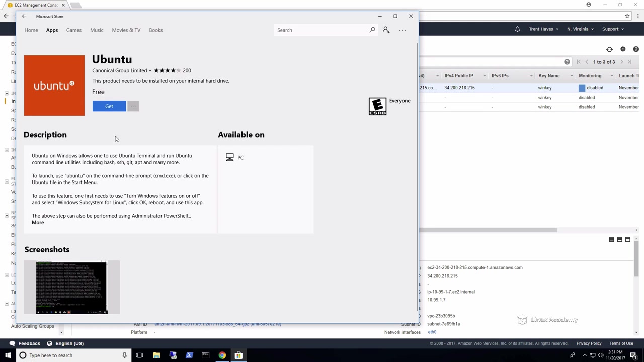Go to last page of EC2 instances
644x362 pixels.
pos(629,62)
